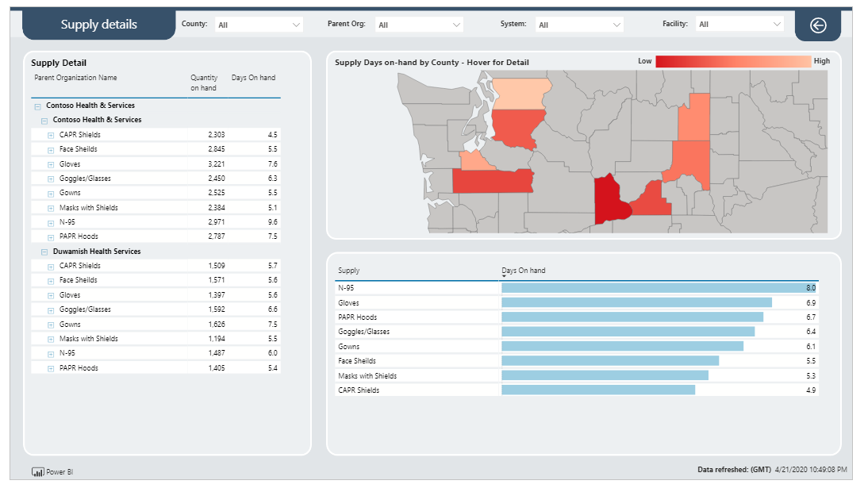Collapse top-level Contoso Health & Services group
This screenshot has height=492, width=868.
[x=37, y=106]
